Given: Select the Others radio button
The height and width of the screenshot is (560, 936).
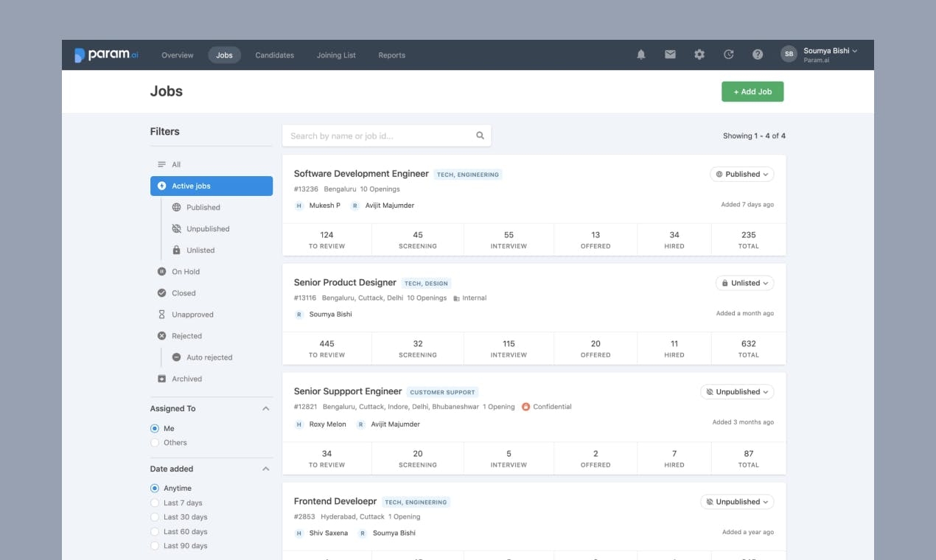Looking at the screenshot, I should coord(155,443).
